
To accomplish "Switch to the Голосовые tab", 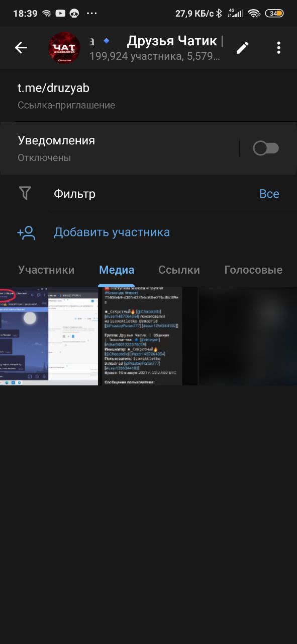I will [253, 270].
